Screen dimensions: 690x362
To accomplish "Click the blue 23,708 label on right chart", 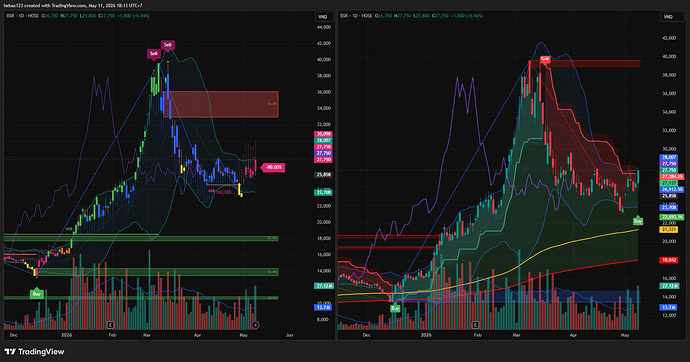I will (669, 207).
